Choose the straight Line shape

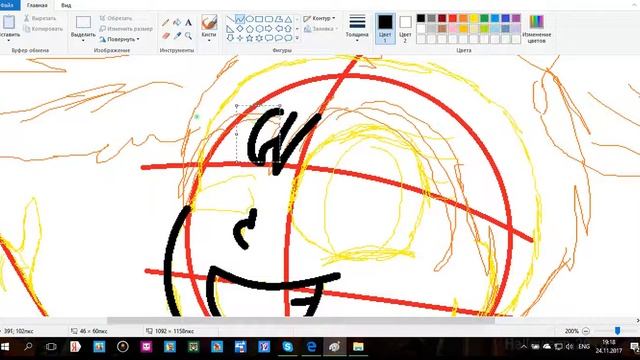(230, 19)
